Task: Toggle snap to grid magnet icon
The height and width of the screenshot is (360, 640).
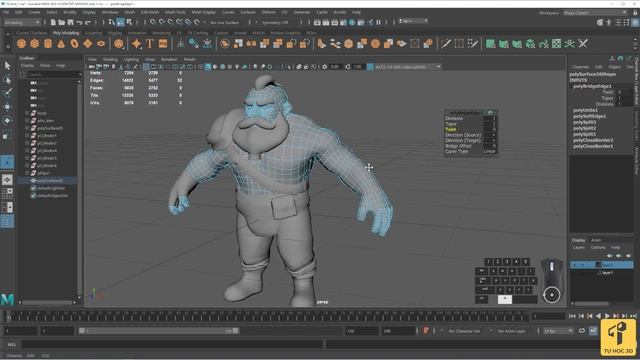Action: (x=153, y=22)
